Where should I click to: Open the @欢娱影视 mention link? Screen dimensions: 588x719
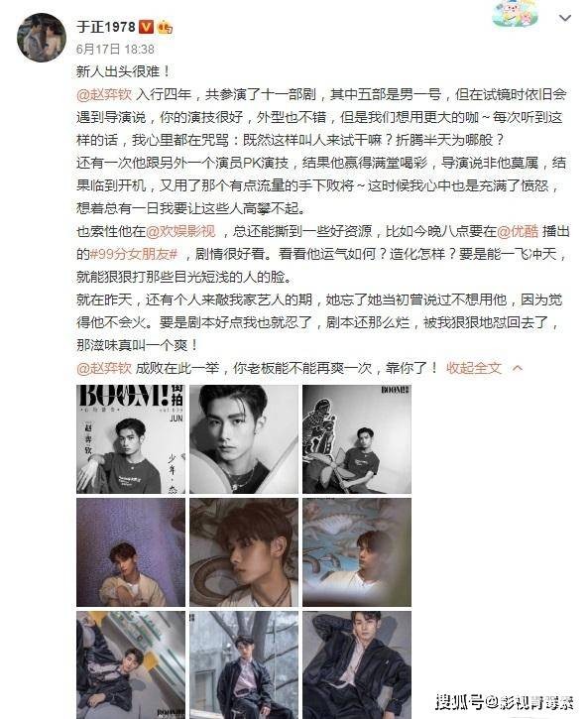(180, 231)
